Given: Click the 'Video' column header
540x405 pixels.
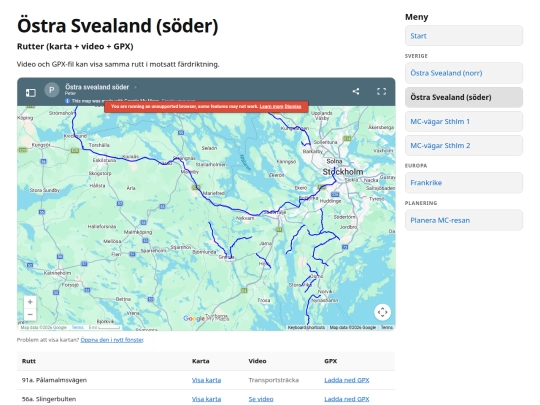Looking at the screenshot, I should tap(257, 361).
